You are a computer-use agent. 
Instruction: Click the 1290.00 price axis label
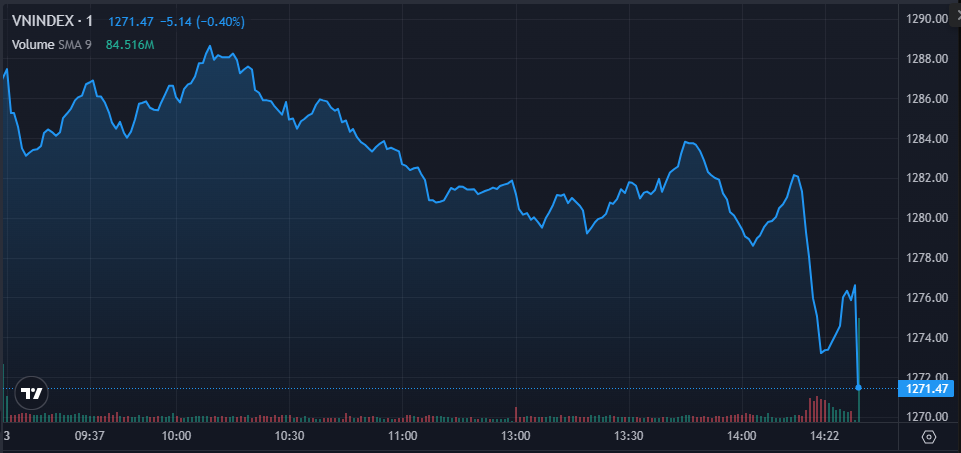(x=926, y=19)
